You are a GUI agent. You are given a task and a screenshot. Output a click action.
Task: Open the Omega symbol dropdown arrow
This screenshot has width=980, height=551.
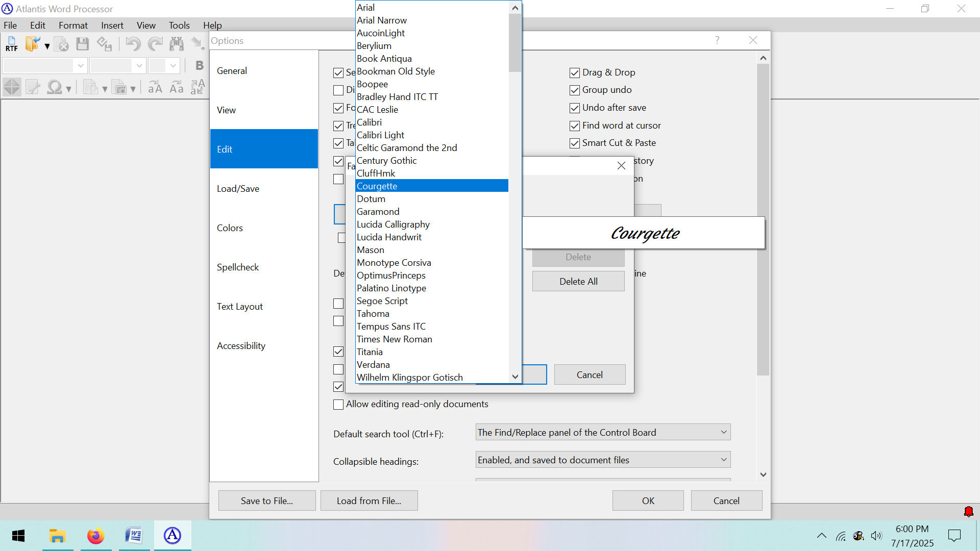coord(68,89)
